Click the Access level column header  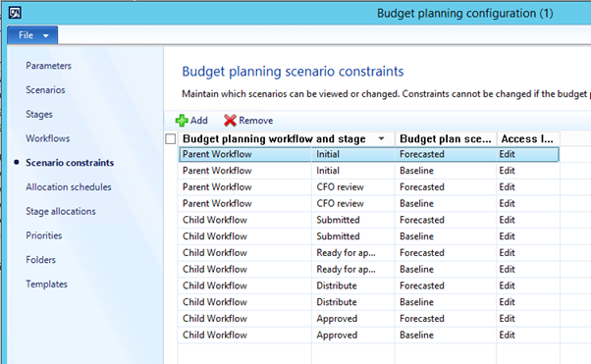(528, 138)
